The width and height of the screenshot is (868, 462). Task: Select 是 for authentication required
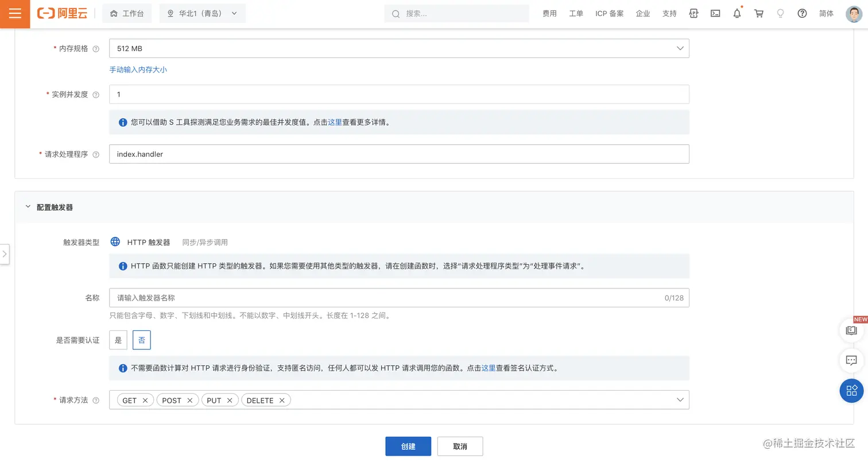tap(118, 340)
